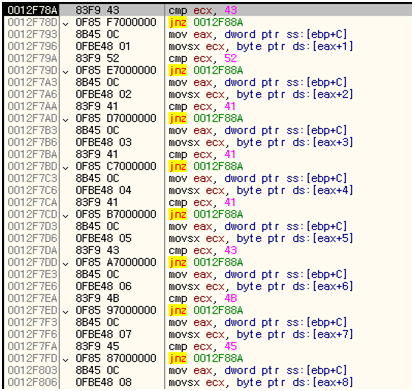The image size is (414, 391).
Task: Click movsx instruction reading [eax+1]
Action: pos(261,46)
